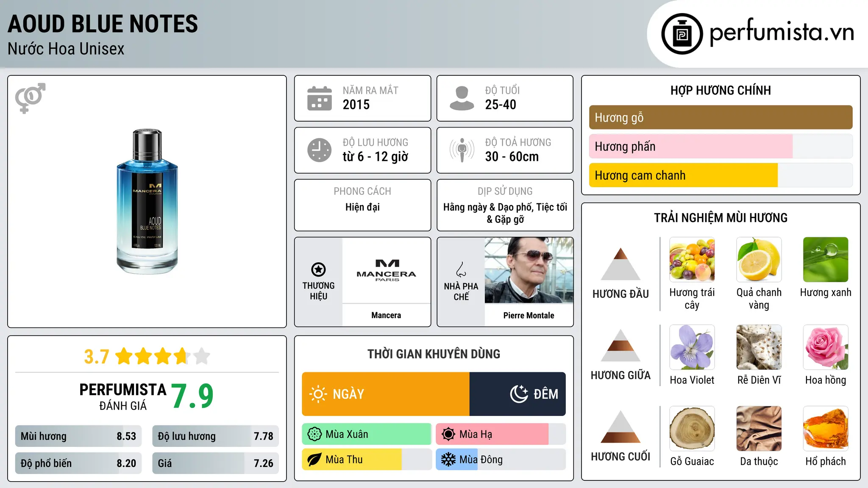Click the Trải nghiệm mùi hương heading
The height and width of the screenshot is (488, 868).
(x=721, y=218)
